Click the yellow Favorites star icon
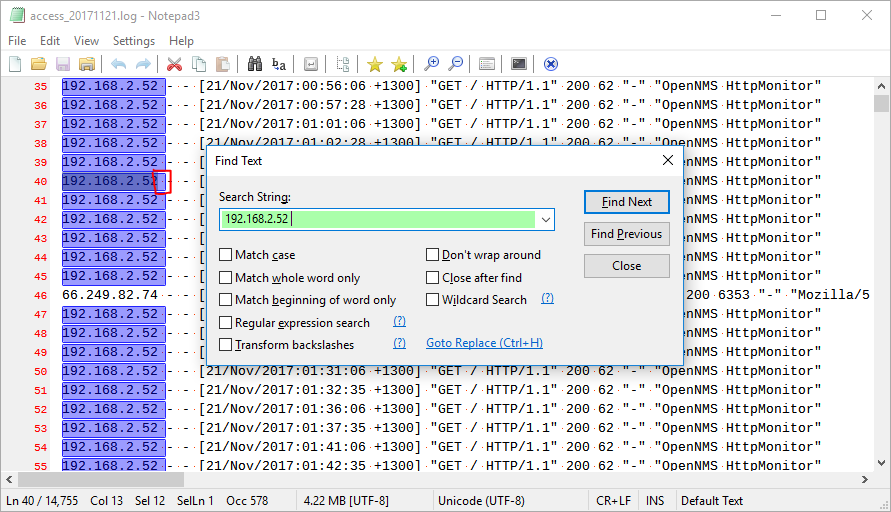Screen dimensions: 891x512 [x=374, y=64]
